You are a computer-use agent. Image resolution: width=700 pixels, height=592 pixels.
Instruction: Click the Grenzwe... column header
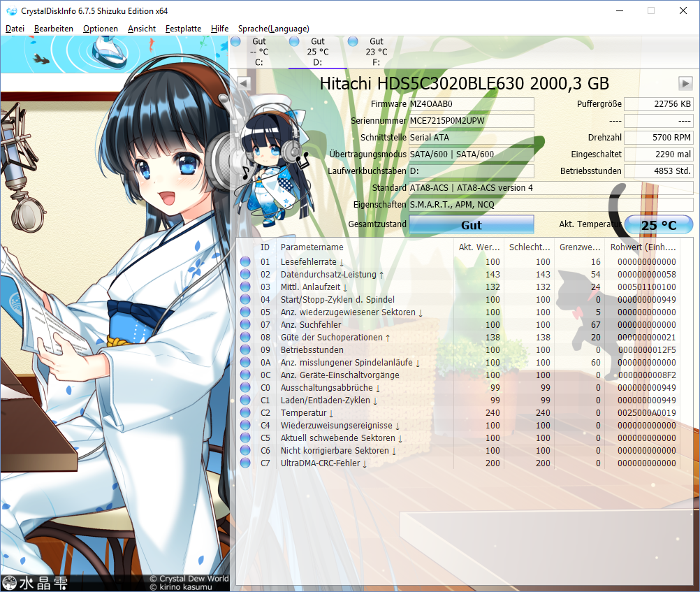[x=579, y=247]
